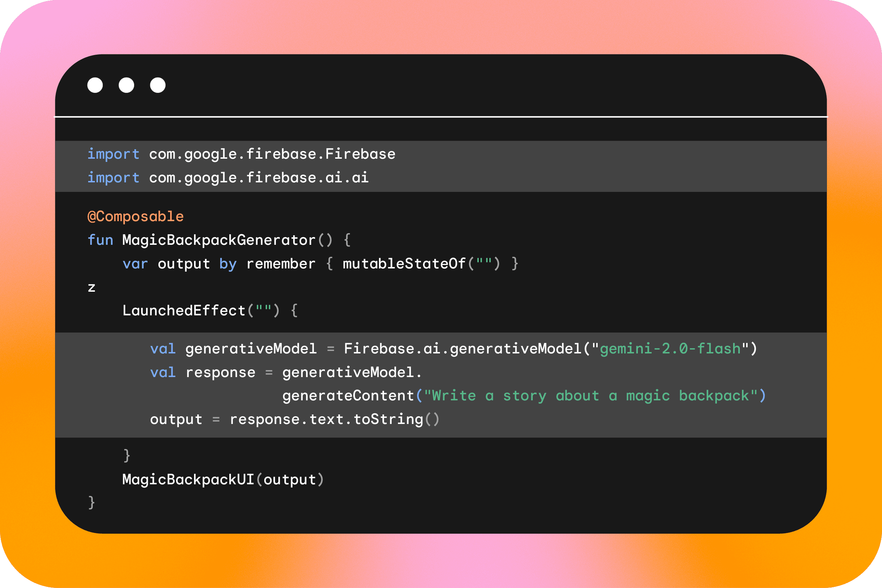Click the LaunchedEffect call
The height and width of the screenshot is (588, 882).
[184, 310]
